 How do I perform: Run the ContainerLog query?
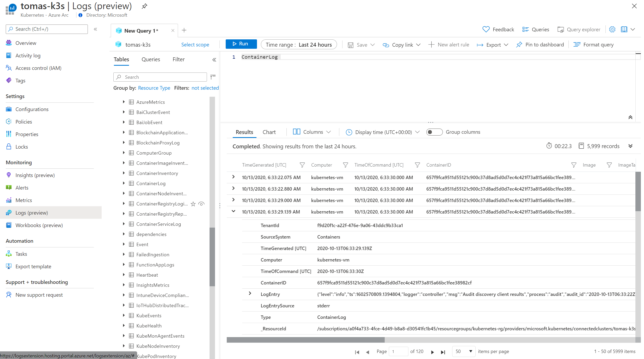pyautogui.click(x=241, y=44)
